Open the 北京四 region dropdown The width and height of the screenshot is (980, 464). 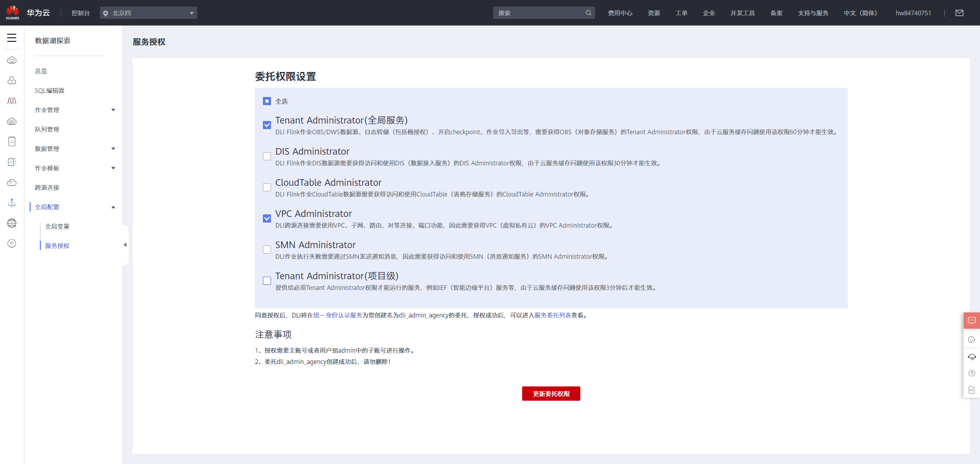click(149, 13)
